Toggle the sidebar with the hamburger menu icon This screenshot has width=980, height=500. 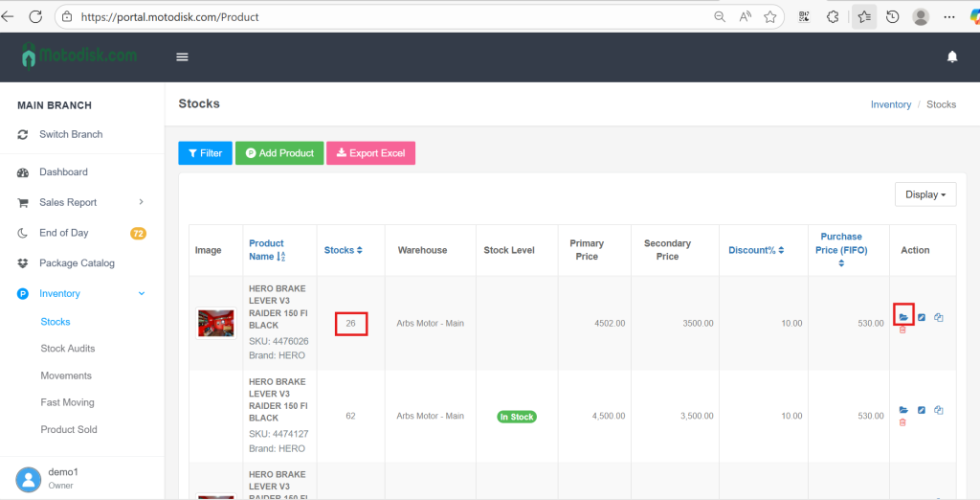pos(183,57)
